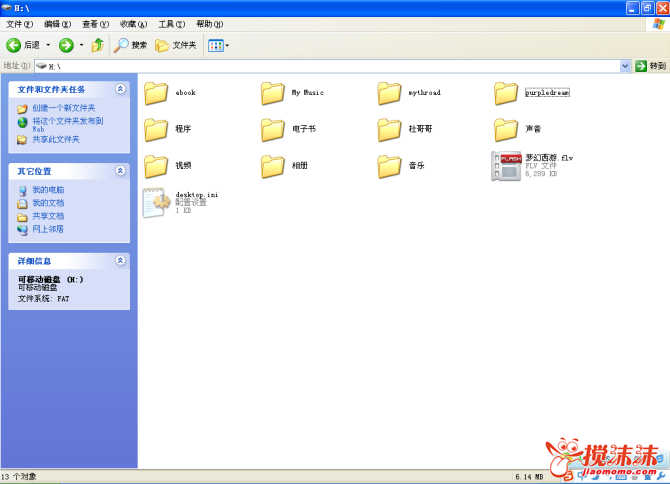Open the 查看(V) menu
This screenshot has height=484, width=670.
point(95,24)
